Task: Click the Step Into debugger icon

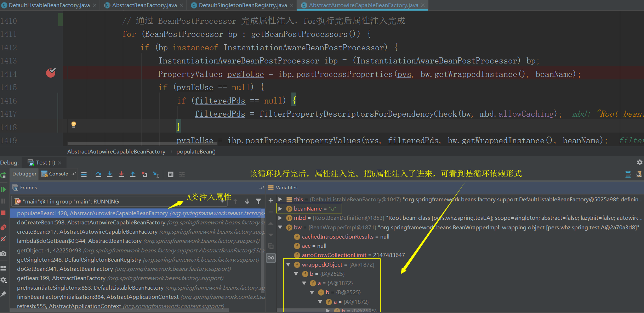Action: [110, 174]
